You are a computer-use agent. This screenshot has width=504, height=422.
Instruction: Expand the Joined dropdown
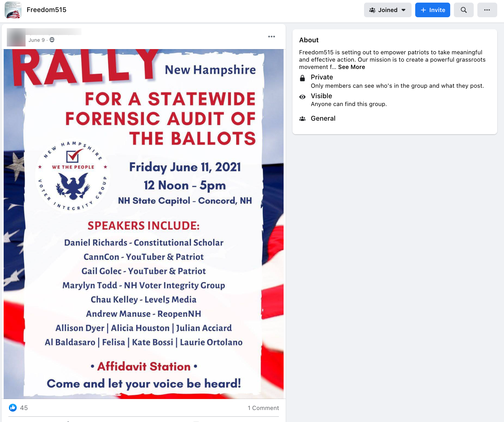pyautogui.click(x=403, y=10)
